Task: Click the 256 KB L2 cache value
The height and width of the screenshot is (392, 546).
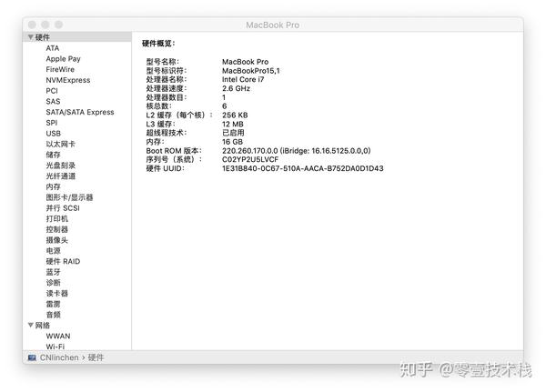Action: click(235, 115)
